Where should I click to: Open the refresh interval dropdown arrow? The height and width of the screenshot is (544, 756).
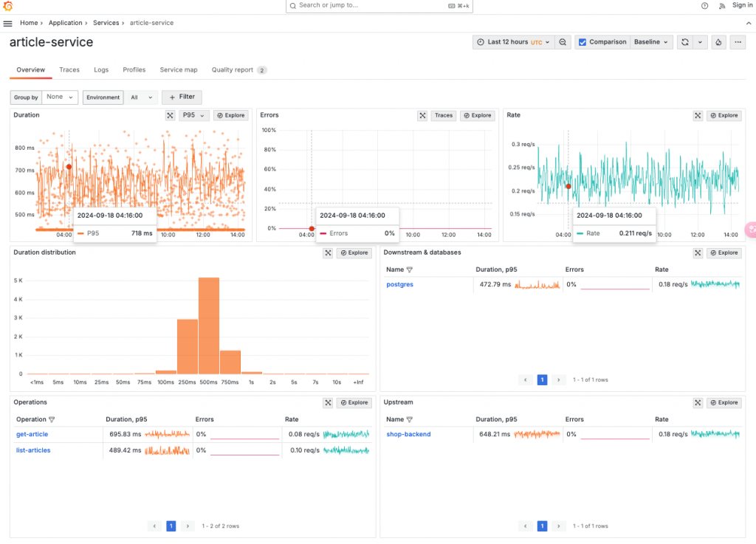(x=700, y=42)
